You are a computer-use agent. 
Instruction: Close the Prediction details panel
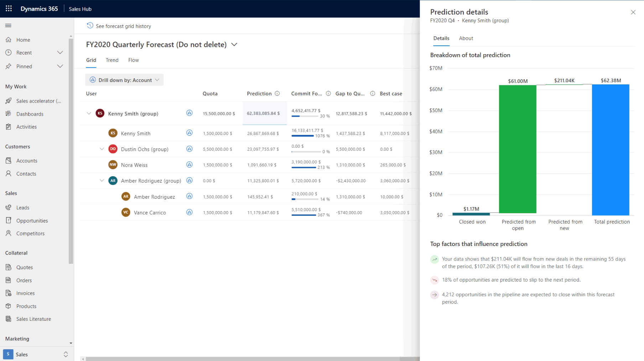click(x=633, y=12)
